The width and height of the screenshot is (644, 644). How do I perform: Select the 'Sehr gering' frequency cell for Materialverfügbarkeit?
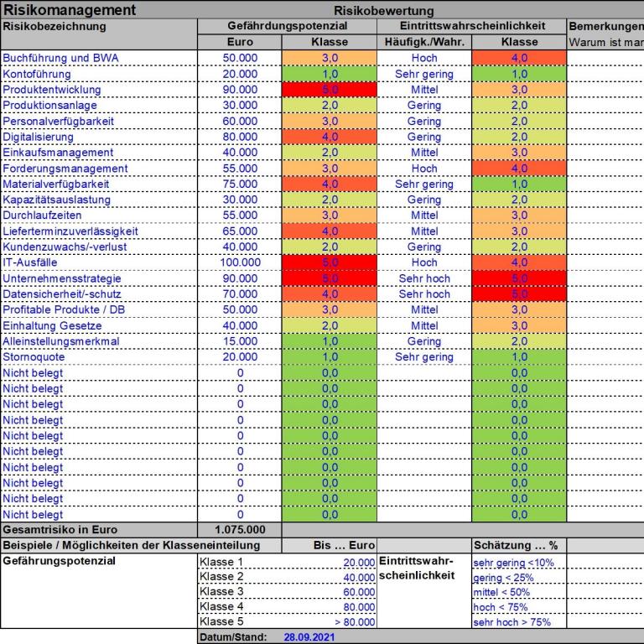(x=424, y=184)
